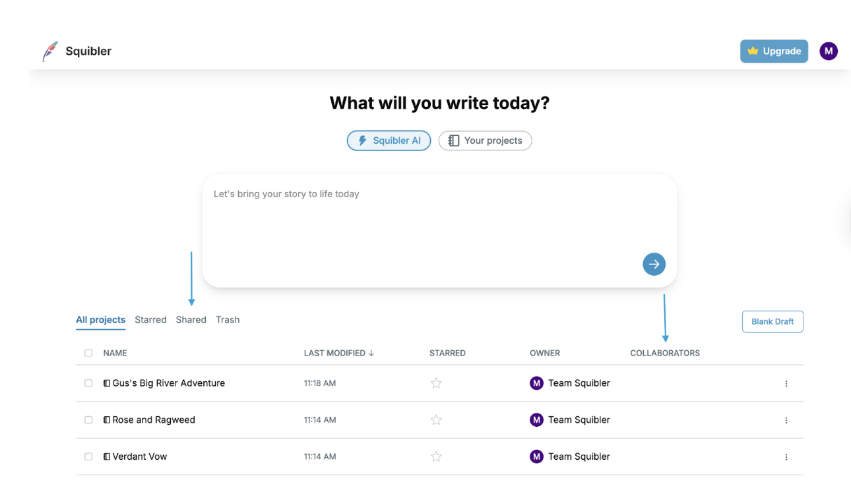Open the Starred tab
Image resolution: width=851 pixels, height=504 pixels.
click(x=150, y=320)
